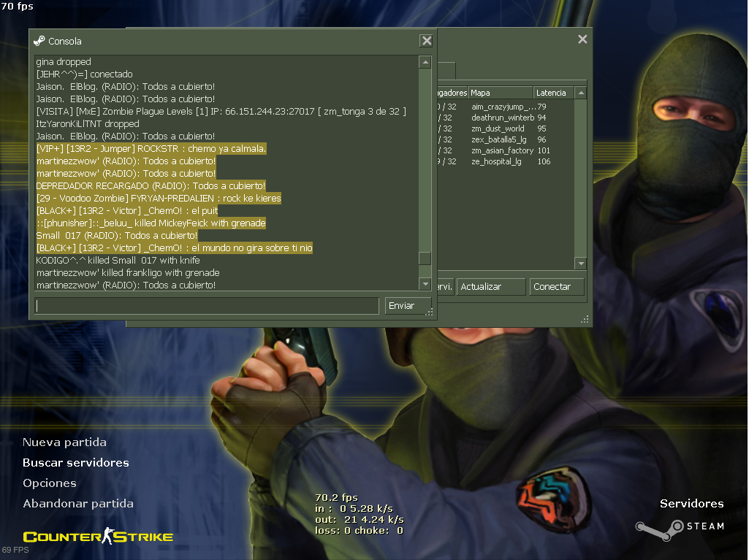Screen dimensions: 749x560
Task: Click the Enviar button
Action: coord(408,305)
